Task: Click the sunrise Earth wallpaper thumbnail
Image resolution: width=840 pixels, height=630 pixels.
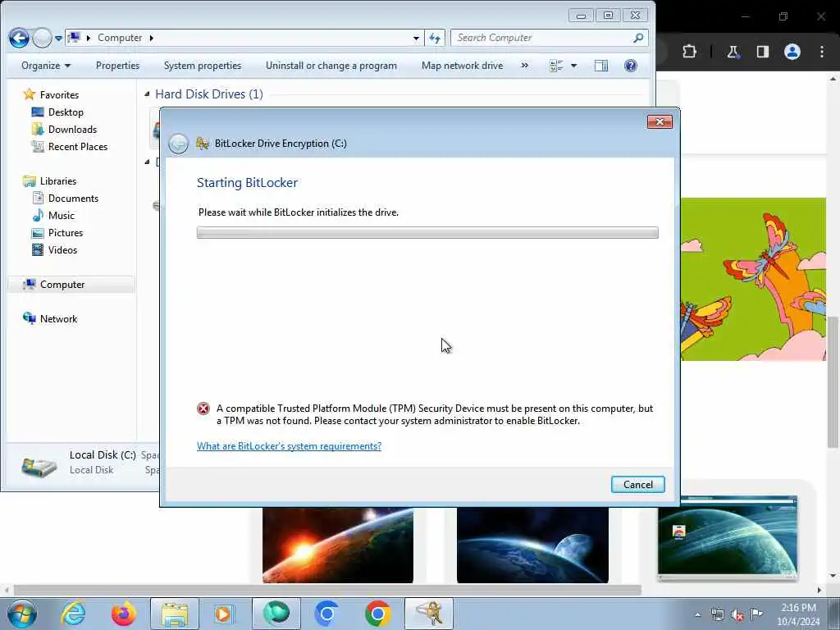Action: tap(337, 545)
